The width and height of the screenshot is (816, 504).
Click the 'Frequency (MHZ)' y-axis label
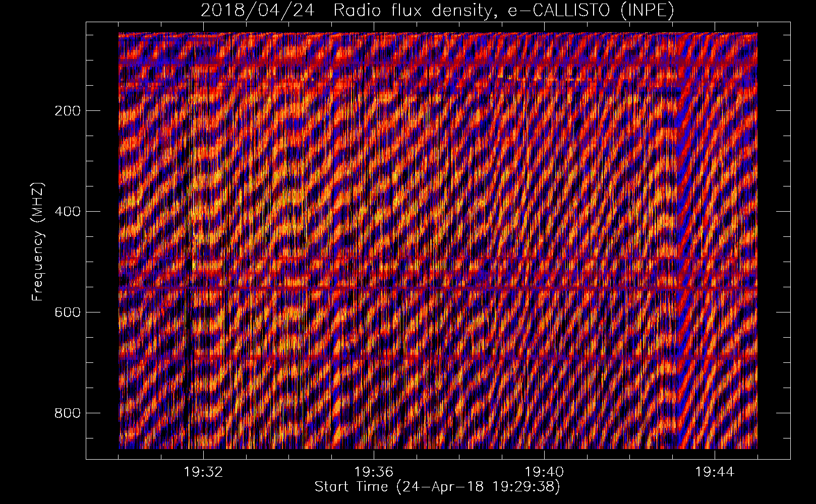click(x=38, y=241)
